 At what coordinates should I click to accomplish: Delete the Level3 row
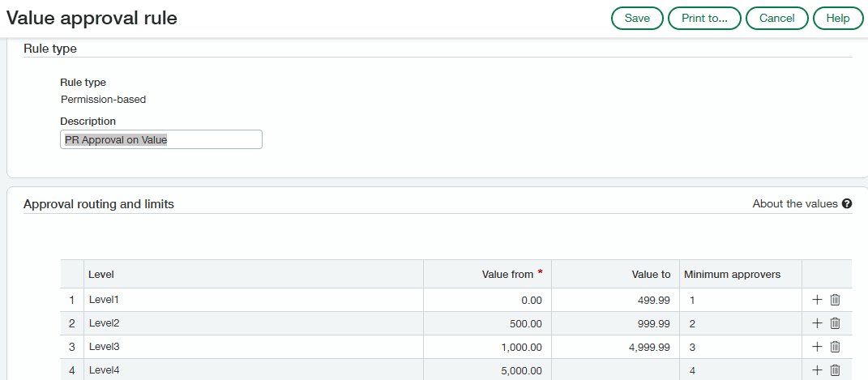(x=836, y=347)
